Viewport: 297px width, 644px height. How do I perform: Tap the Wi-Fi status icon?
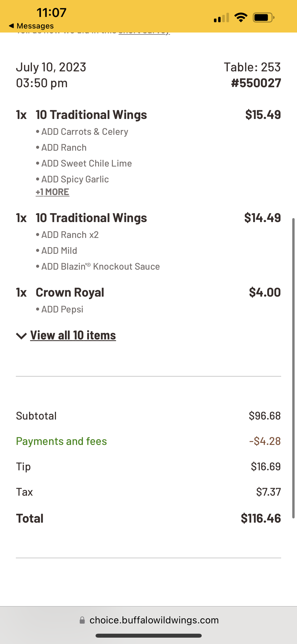(241, 18)
